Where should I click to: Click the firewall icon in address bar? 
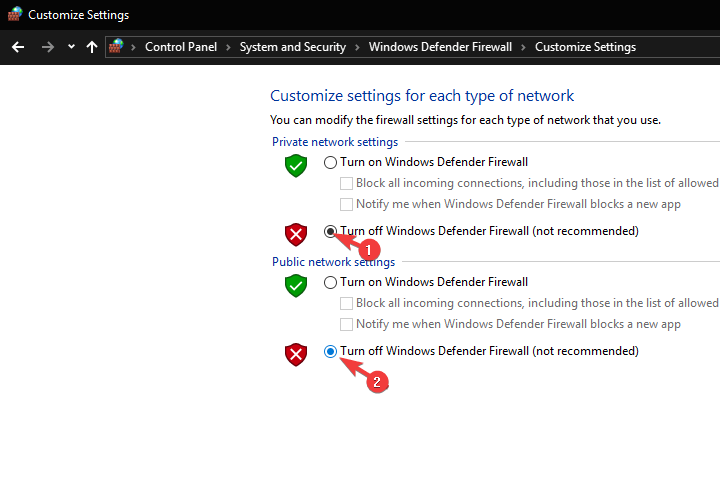(x=116, y=46)
